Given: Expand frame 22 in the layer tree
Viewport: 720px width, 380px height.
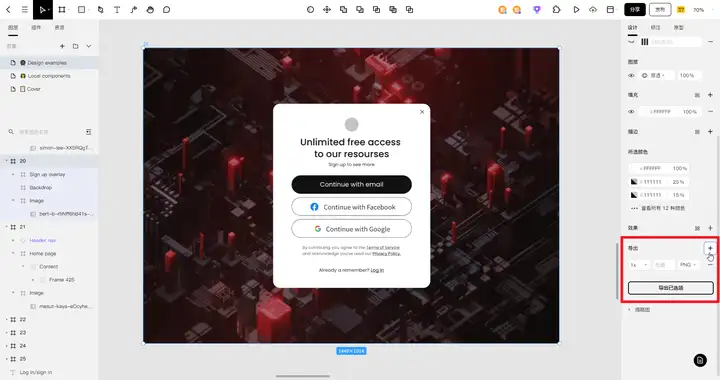Looking at the screenshot, I should pos(6,319).
